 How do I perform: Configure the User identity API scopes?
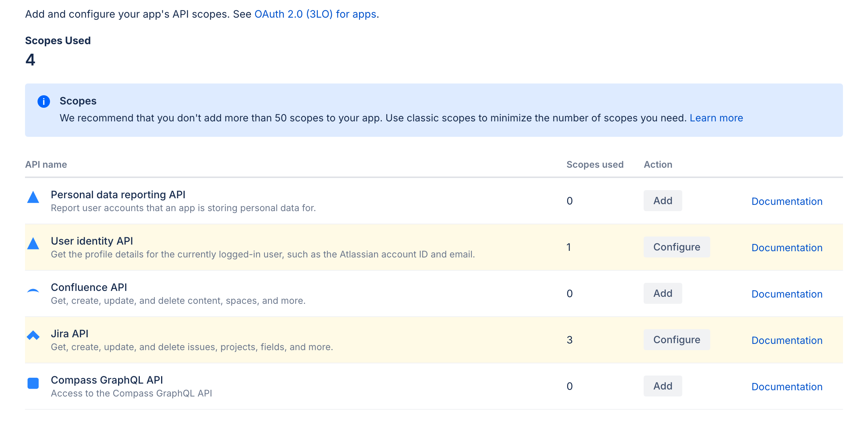tap(677, 247)
